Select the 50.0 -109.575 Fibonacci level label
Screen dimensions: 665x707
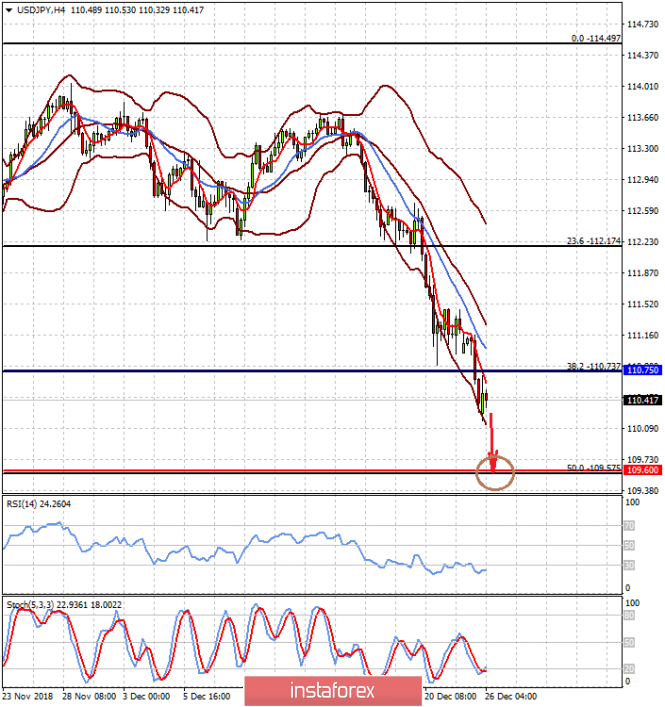coord(594,468)
